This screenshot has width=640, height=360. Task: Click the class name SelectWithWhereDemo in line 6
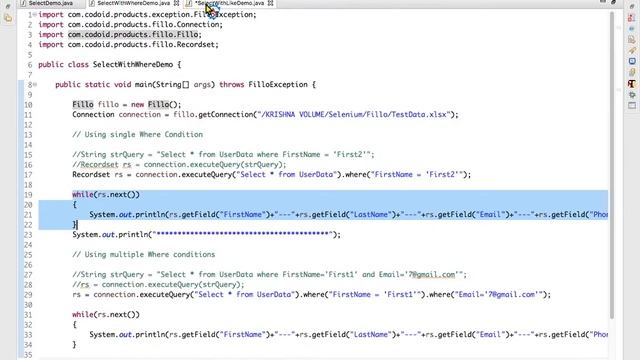click(x=133, y=64)
